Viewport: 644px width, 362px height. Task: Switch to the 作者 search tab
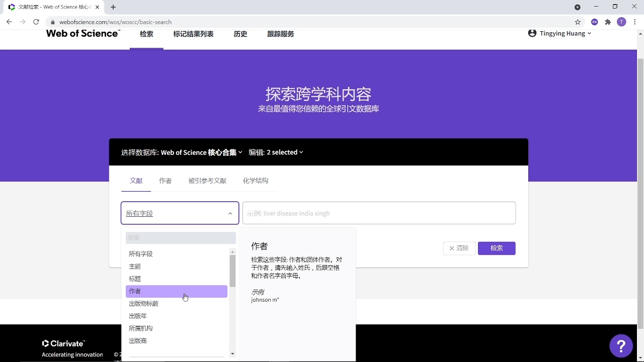pyautogui.click(x=166, y=180)
